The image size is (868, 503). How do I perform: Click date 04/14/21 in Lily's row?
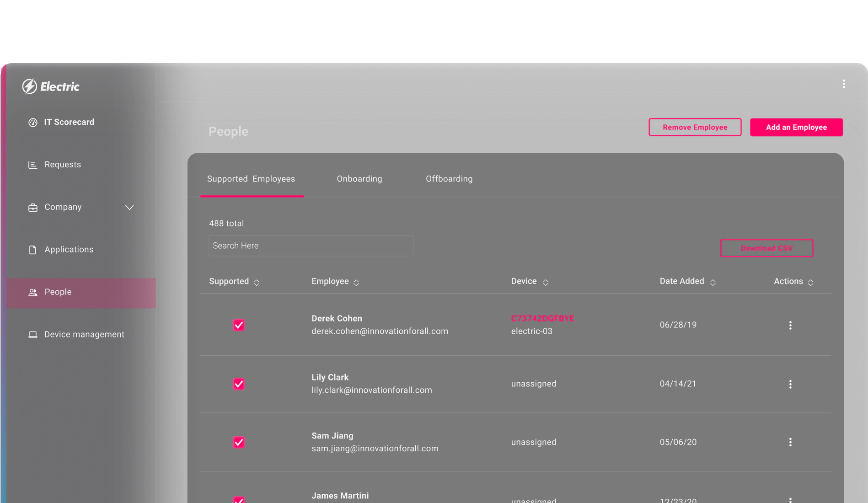[x=678, y=384]
